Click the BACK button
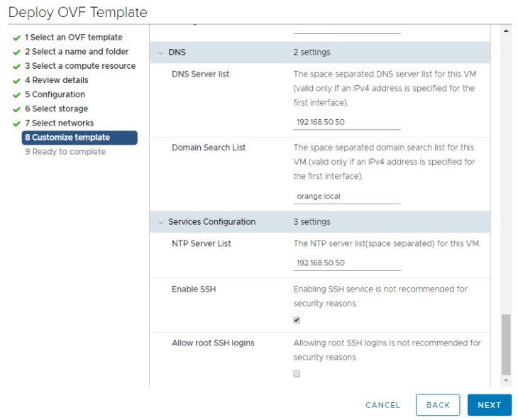The image size is (518, 420). tap(438, 405)
